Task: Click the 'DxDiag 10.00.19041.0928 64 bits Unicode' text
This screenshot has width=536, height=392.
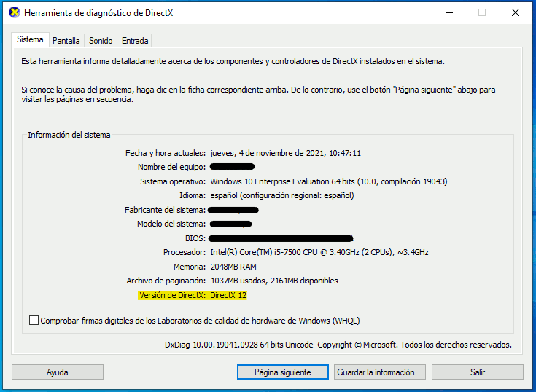Action: [239, 345]
